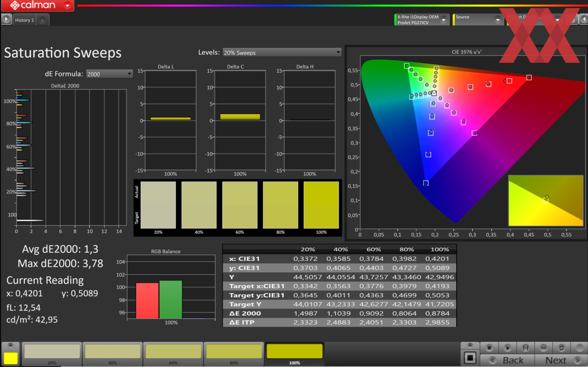This screenshot has width=588, height=367.
Task: Select the 60% actual/target color patch
Action: tap(239, 205)
